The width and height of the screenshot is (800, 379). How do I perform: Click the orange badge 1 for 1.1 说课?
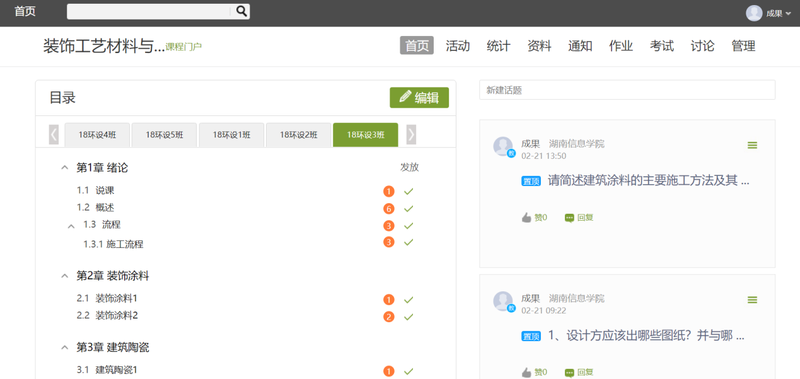tap(389, 192)
